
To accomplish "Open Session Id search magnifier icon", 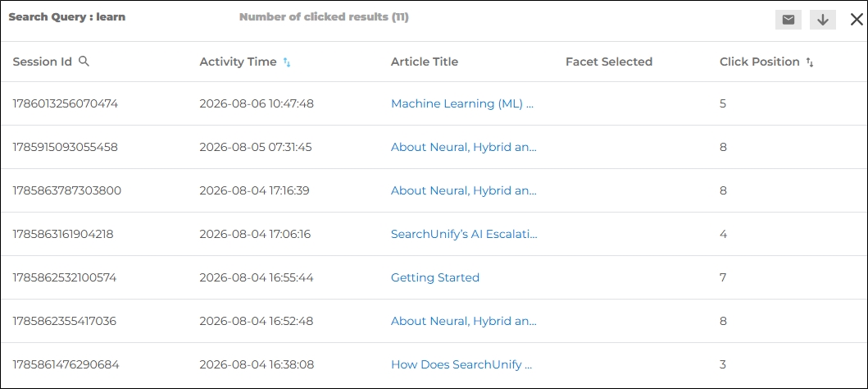I will coord(84,62).
